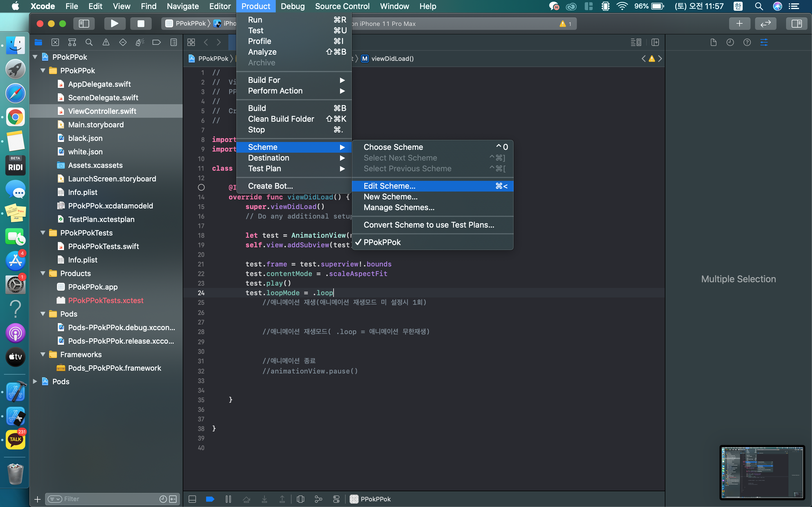The height and width of the screenshot is (507, 812).
Task: Open the Find navigator magnifier icon
Action: [89, 42]
